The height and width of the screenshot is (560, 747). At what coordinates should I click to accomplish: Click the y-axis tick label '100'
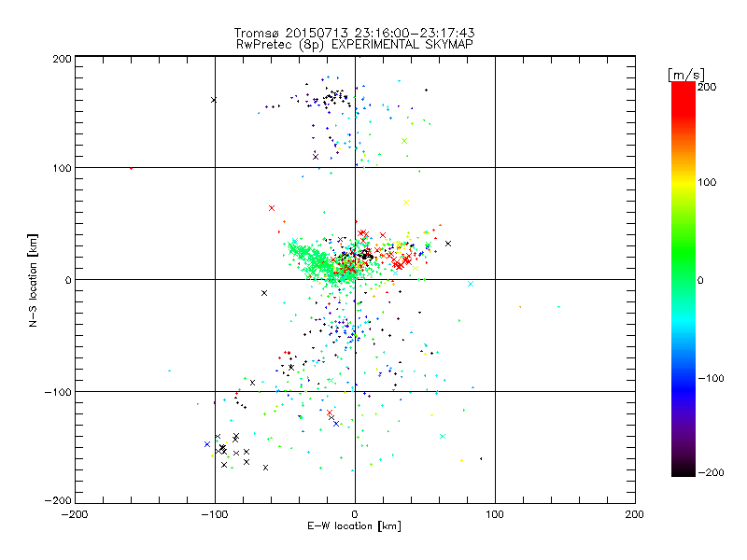62,168
